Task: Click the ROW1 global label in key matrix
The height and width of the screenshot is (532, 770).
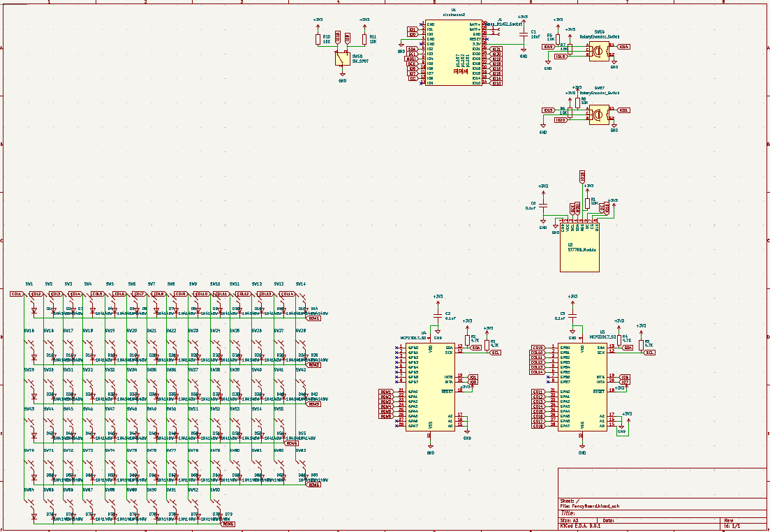Action: 314,318
